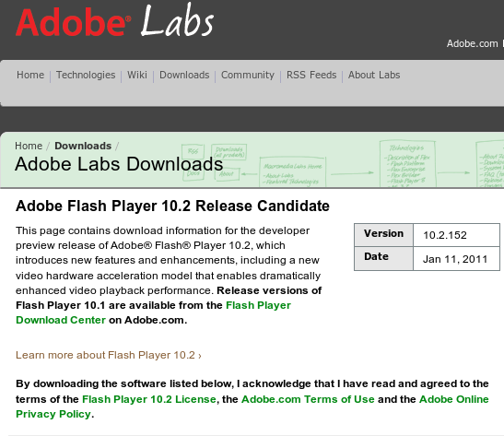This screenshot has height=436, width=504.
Task: Follow Learn more about Flash Player 10.2
Action: pyautogui.click(x=109, y=355)
